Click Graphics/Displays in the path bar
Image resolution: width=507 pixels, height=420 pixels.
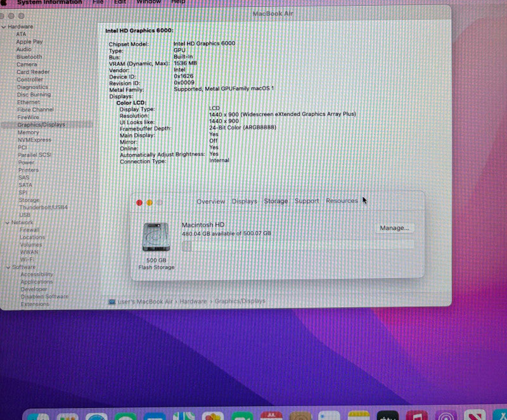click(x=240, y=301)
